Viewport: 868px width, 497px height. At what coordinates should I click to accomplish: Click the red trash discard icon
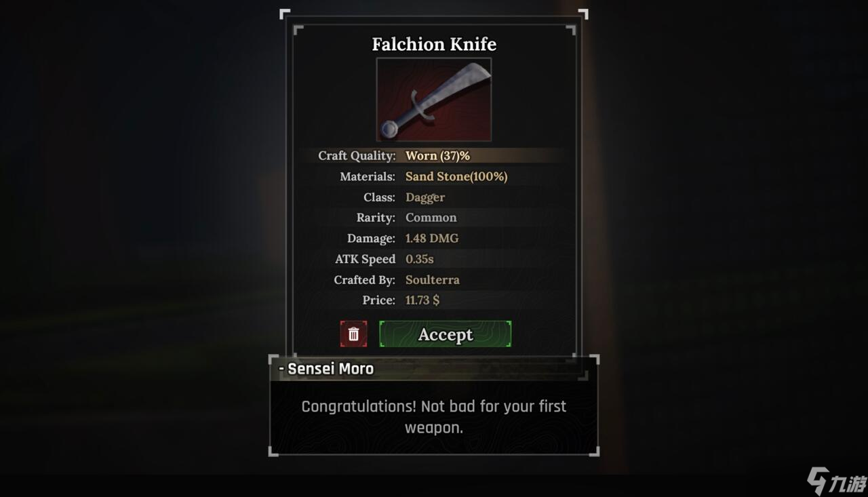[353, 334]
